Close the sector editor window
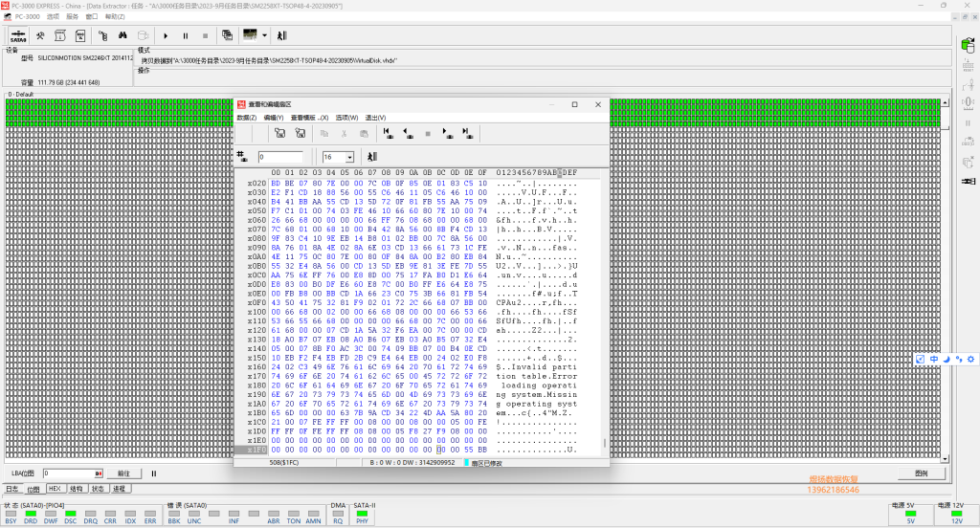980x528 pixels. click(x=597, y=104)
